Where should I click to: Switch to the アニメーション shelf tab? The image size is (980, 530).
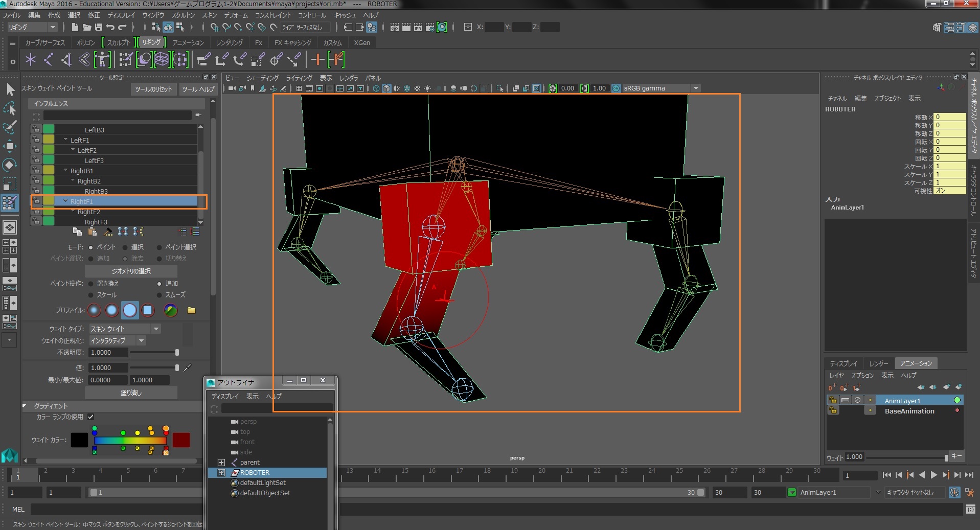click(x=188, y=42)
